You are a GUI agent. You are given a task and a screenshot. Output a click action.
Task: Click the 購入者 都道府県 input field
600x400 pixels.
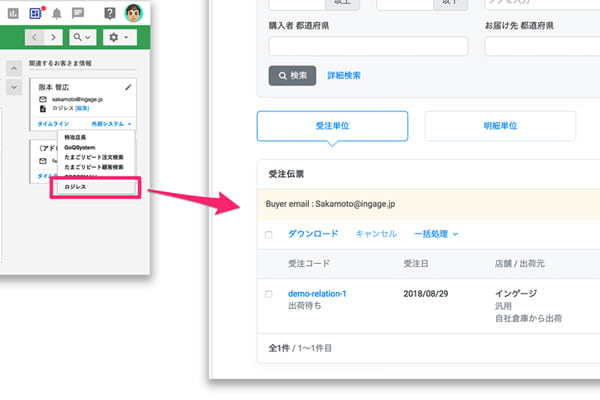tap(368, 46)
